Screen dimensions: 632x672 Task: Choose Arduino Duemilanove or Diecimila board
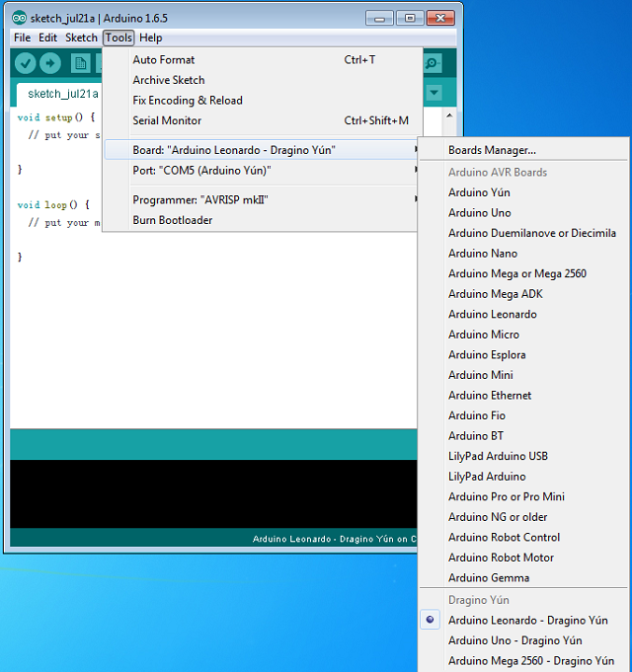[x=523, y=233]
